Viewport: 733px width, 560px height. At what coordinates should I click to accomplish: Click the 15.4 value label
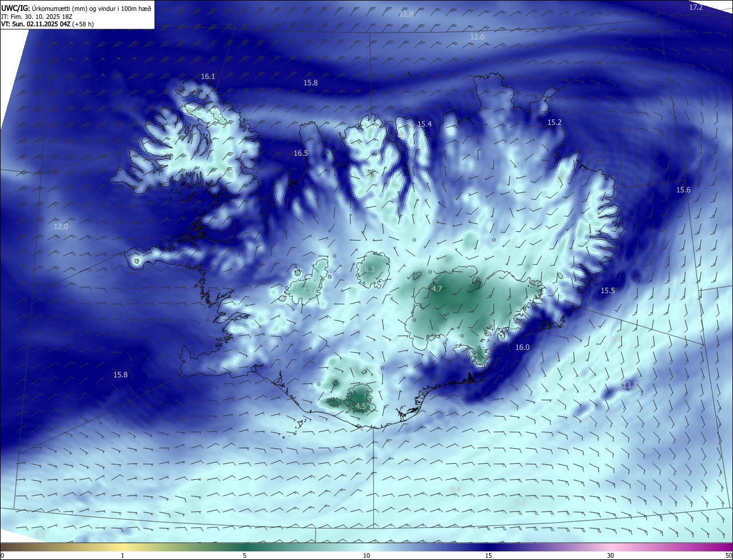(x=424, y=124)
